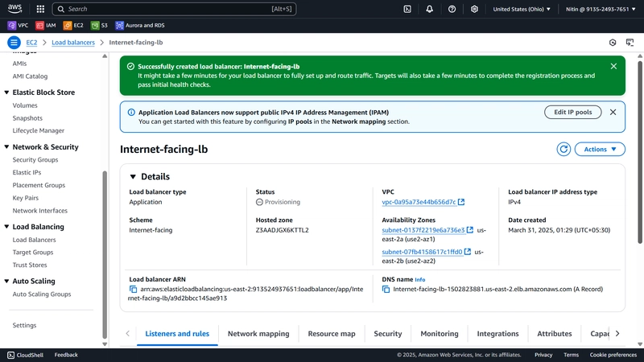Click the panel icon at right of breadcrumb
The height and width of the screenshot is (362, 644).
(630, 43)
